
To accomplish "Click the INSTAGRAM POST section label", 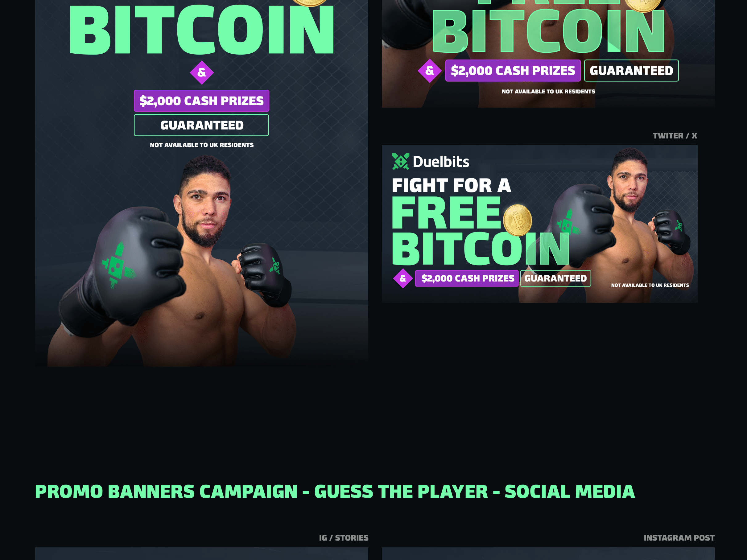I will (x=679, y=538).
